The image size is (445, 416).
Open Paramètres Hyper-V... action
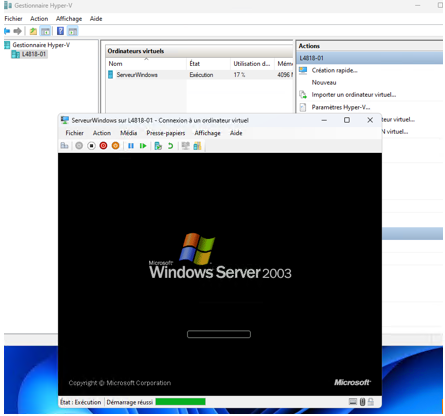coord(341,107)
